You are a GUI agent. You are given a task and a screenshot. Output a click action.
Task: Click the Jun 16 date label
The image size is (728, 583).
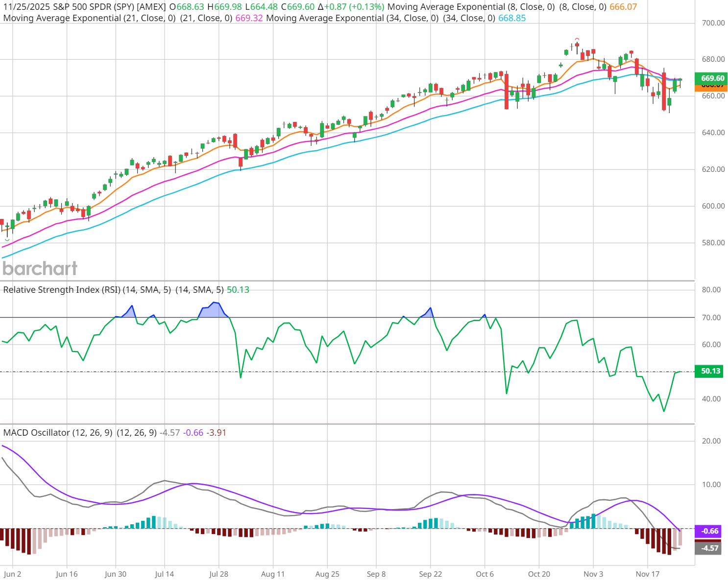coord(67,574)
